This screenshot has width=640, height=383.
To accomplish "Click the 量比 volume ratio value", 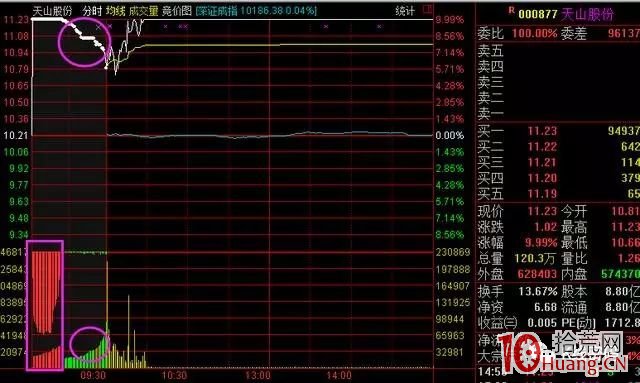I will tap(629, 258).
